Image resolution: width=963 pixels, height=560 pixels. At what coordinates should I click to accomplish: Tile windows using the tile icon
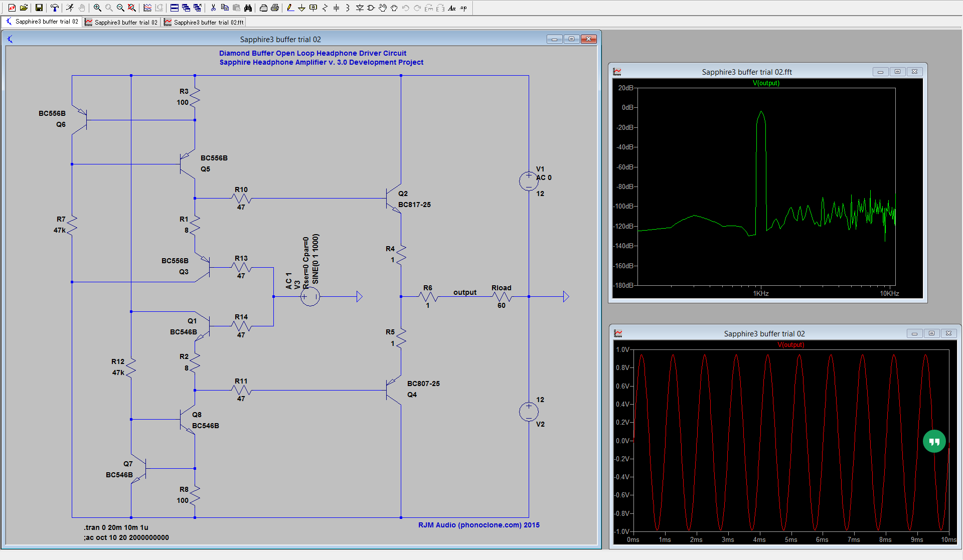click(x=175, y=8)
